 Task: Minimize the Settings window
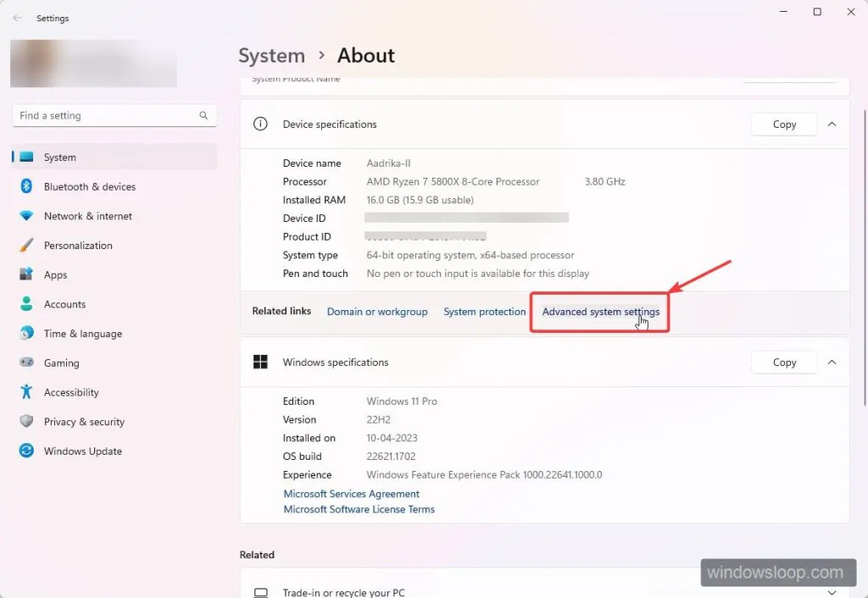[783, 12]
